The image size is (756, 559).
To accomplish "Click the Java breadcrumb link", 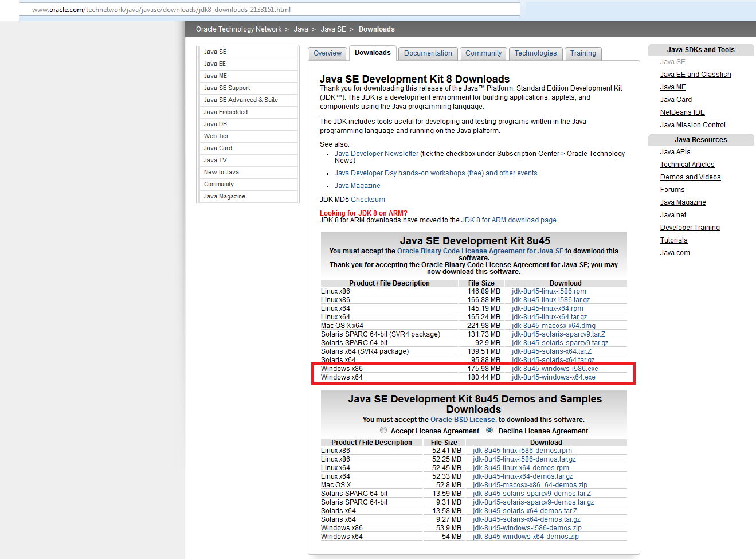I will [301, 29].
